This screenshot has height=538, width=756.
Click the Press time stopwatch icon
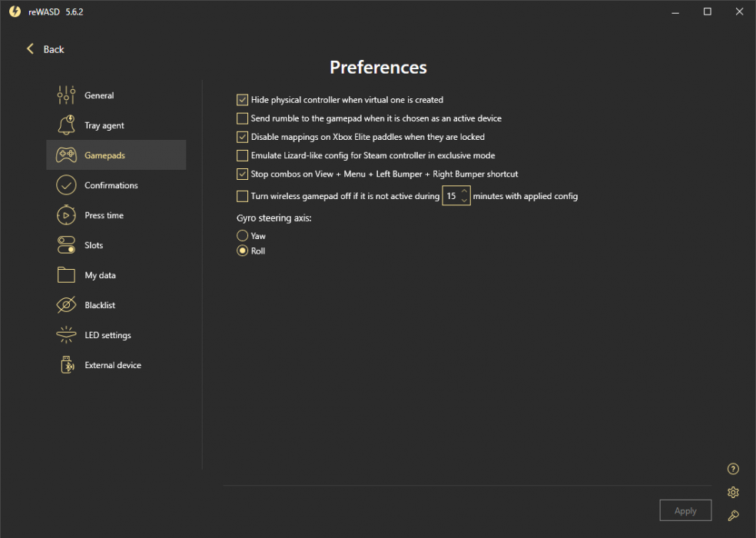[x=67, y=215]
